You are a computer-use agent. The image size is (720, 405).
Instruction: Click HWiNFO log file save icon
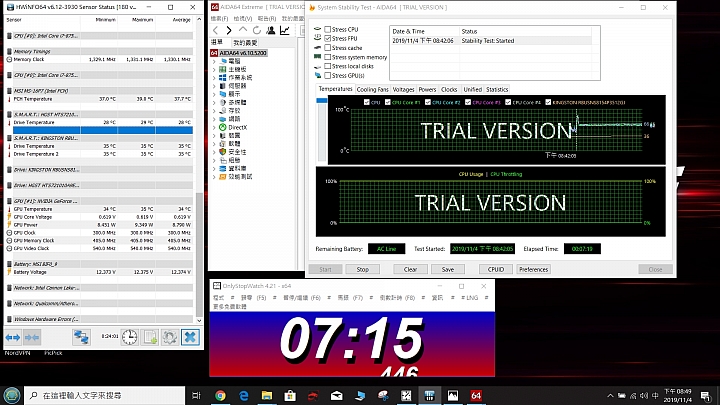(150, 338)
